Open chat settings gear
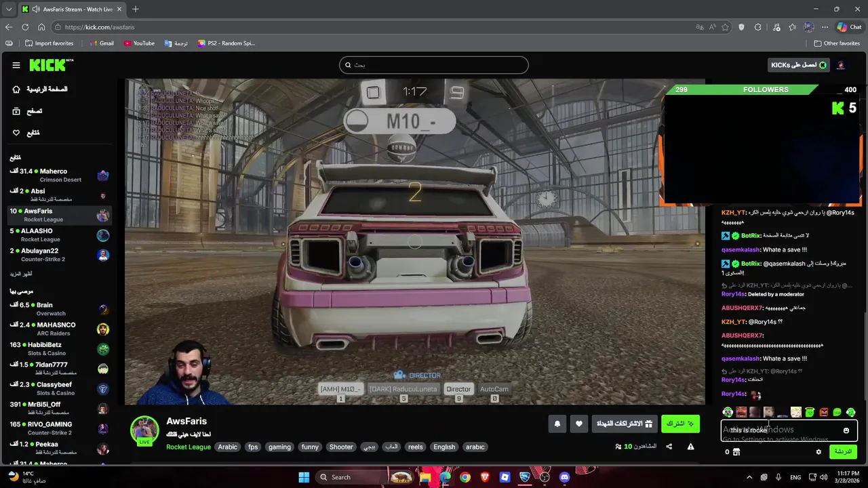This screenshot has width=868, height=488. pyautogui.click(x=818, y=452)
